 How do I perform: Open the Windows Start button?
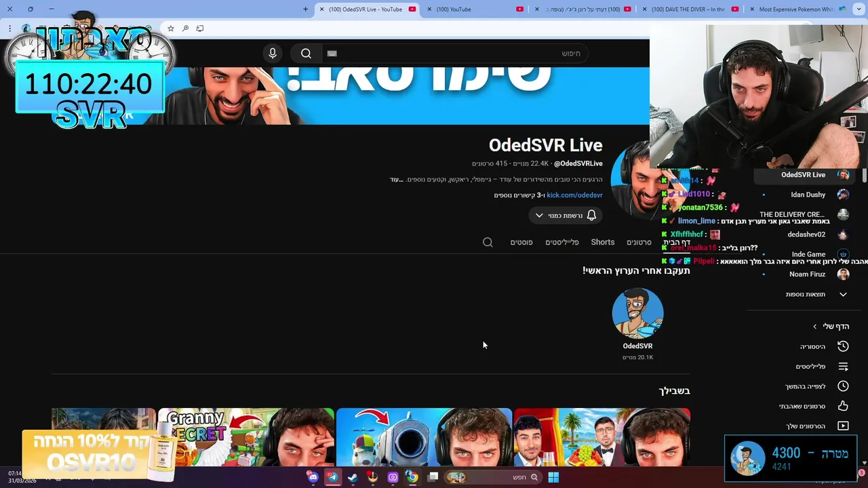click(x=553, y=477)
